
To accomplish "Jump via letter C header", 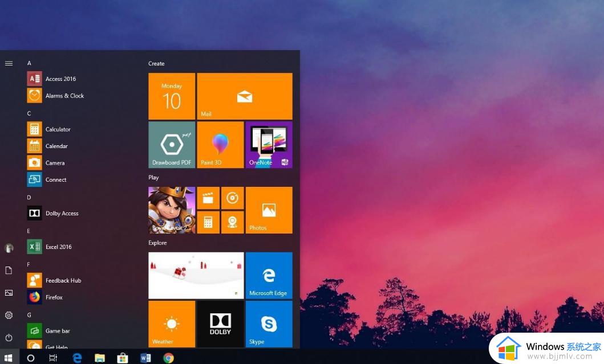I will 29,113.
